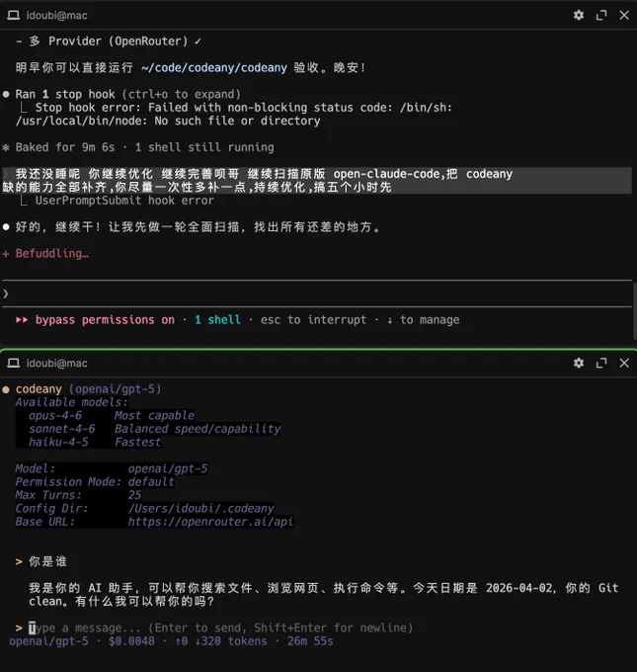Close the bottom terminal pane
The height and width of the screenshot is (672, 637).
pos(624,363)
